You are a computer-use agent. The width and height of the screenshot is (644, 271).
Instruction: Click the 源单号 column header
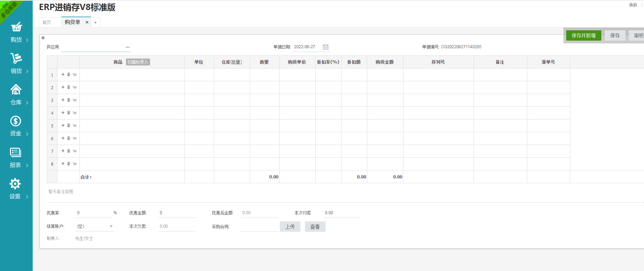[548, 62]
